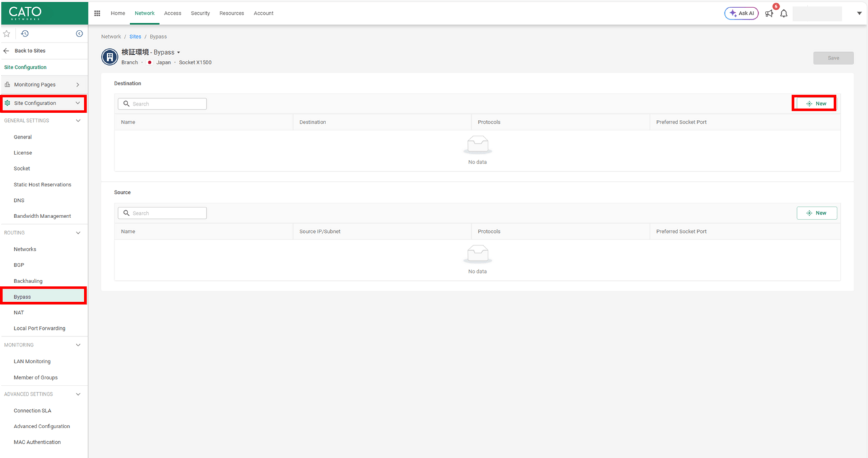This screenshot has height=458, width=868.
Task: Click Sites in the breadcrumb
Action: tap(135, 37)
